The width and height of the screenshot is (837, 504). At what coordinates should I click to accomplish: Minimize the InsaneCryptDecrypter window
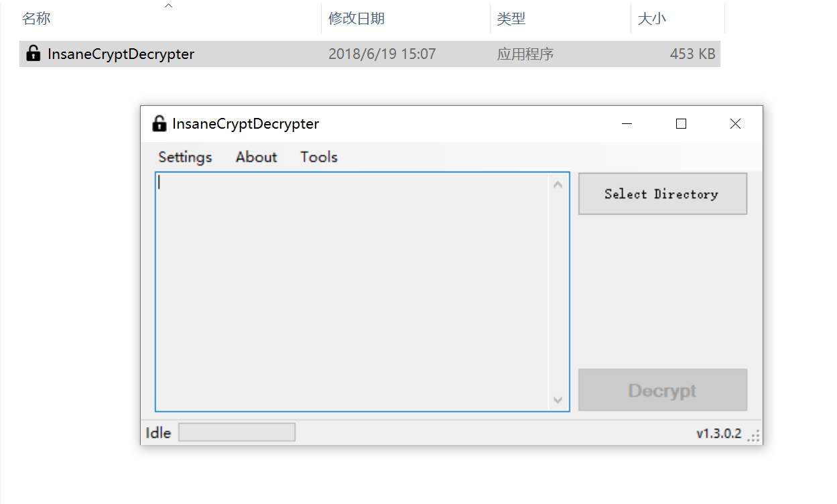[627, 124]
